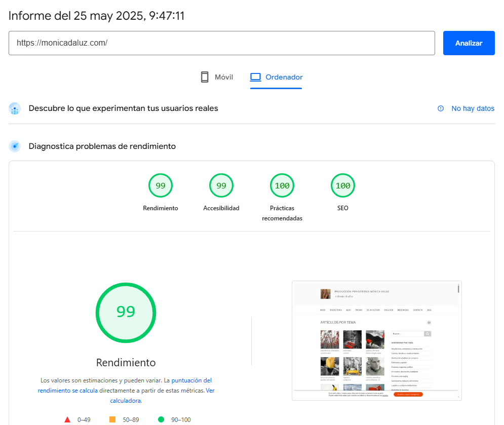Select the SEO 100 score gauge
Viewport: 504px width, 425px height.
click(343, 185)
